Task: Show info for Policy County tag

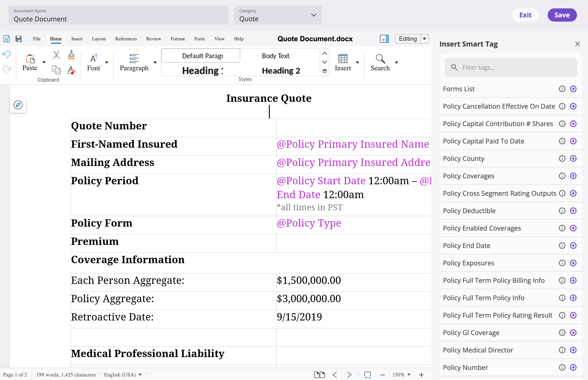Action: (x=562, y=158)
